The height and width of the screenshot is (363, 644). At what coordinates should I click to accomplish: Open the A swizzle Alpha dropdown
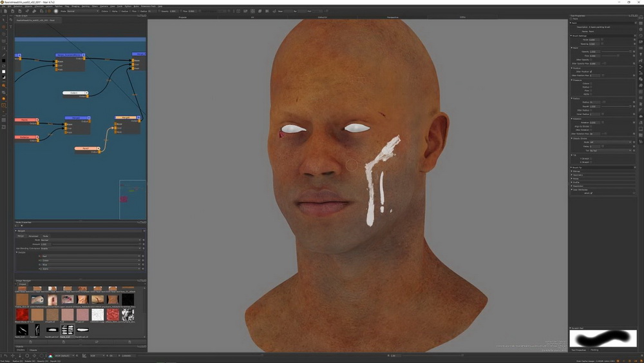click(x=91, y=268)
